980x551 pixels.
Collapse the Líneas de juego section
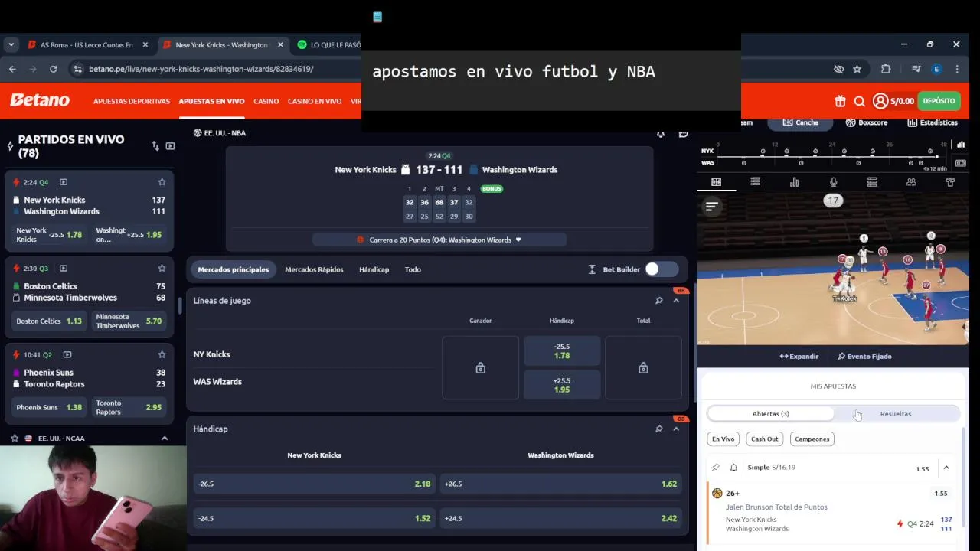pos(676,301)
